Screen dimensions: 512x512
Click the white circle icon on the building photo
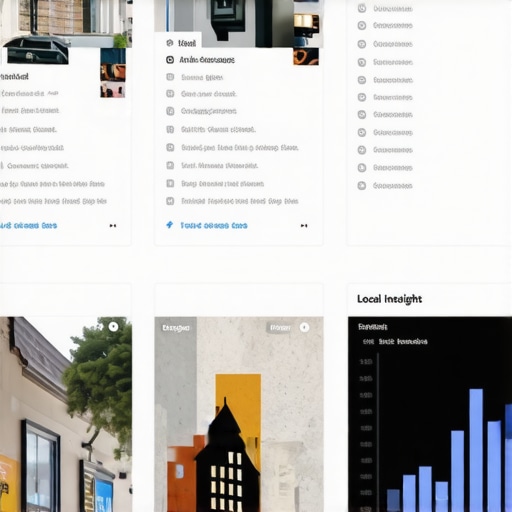(113, 327)
